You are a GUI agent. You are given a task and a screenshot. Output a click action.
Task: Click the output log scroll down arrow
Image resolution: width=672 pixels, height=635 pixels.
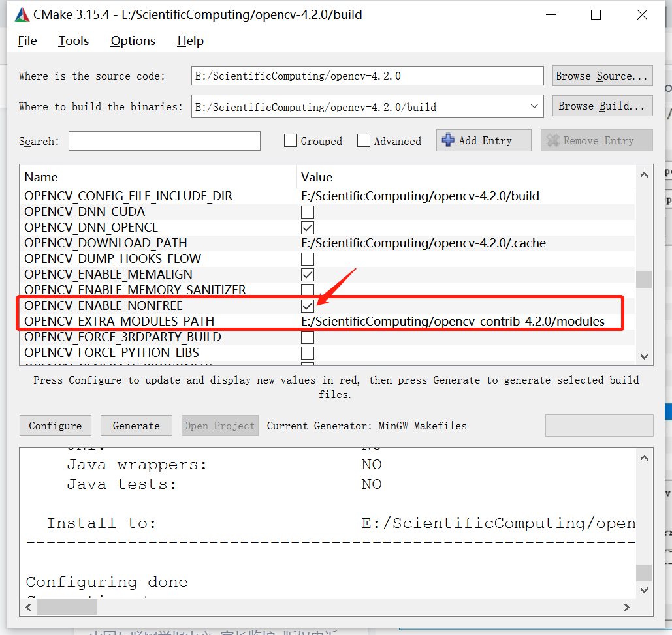pos(644,590)
